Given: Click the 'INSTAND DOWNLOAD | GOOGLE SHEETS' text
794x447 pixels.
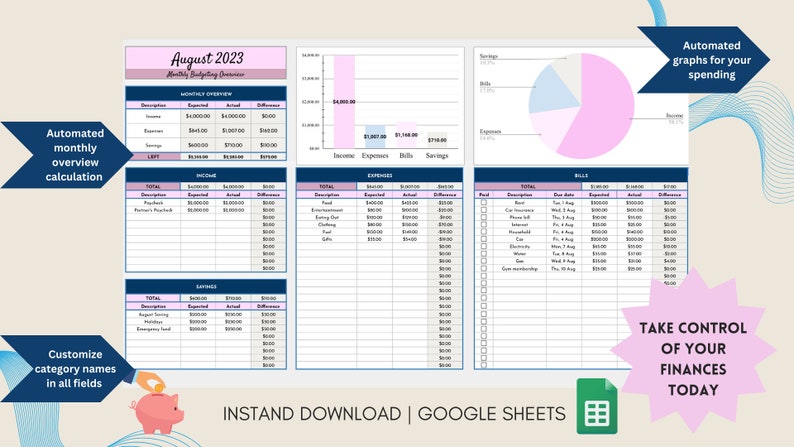Looking at the screenshot, I should (394, 414).
